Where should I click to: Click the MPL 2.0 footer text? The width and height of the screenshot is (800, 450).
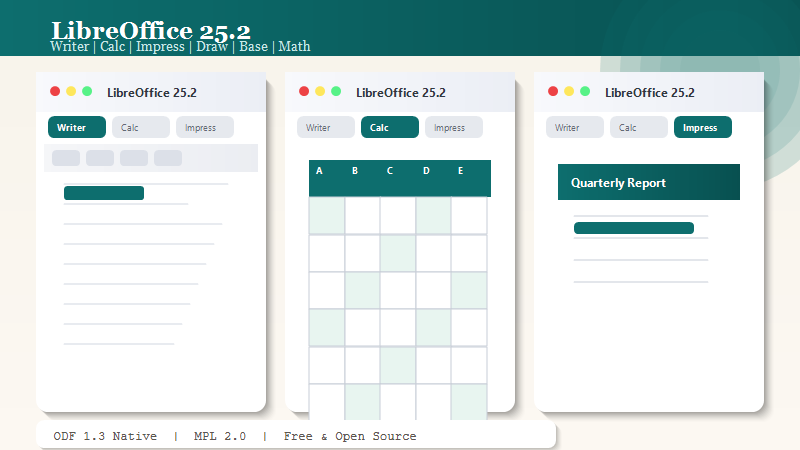(220, 436)
